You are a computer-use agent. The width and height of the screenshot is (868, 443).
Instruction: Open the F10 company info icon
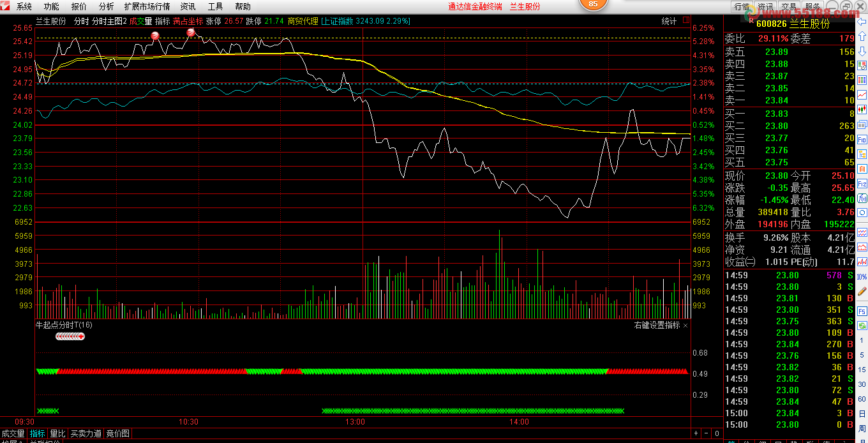pos(862,139)
